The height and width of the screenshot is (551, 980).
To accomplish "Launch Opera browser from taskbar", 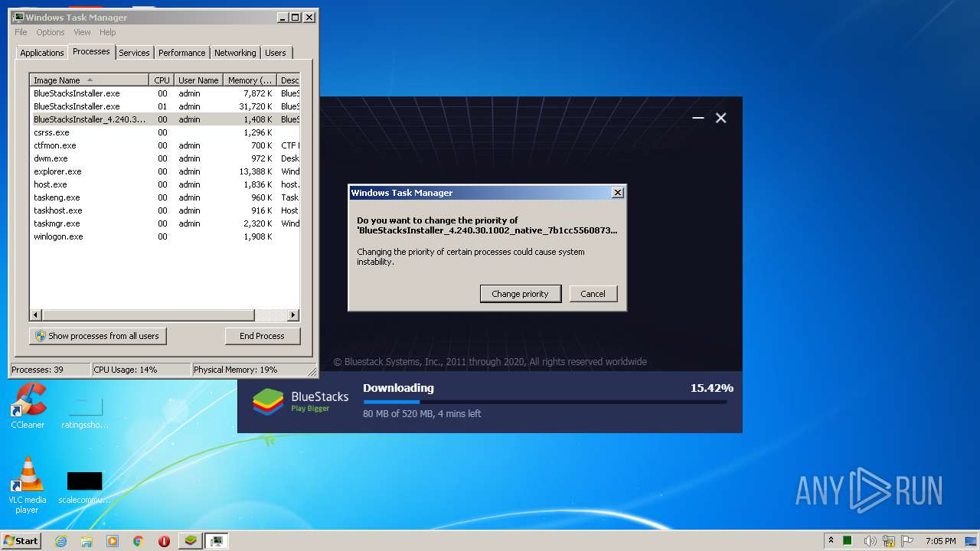I will pos(164,541).
